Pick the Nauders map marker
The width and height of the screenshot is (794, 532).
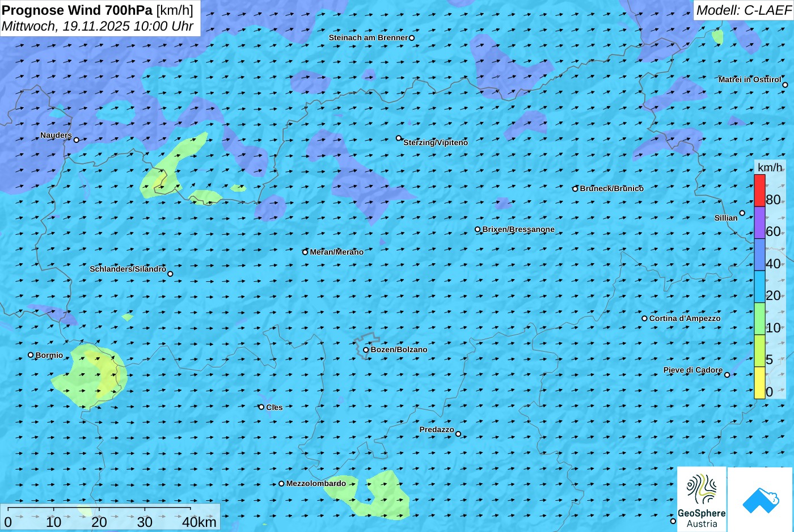pos(77,140)
